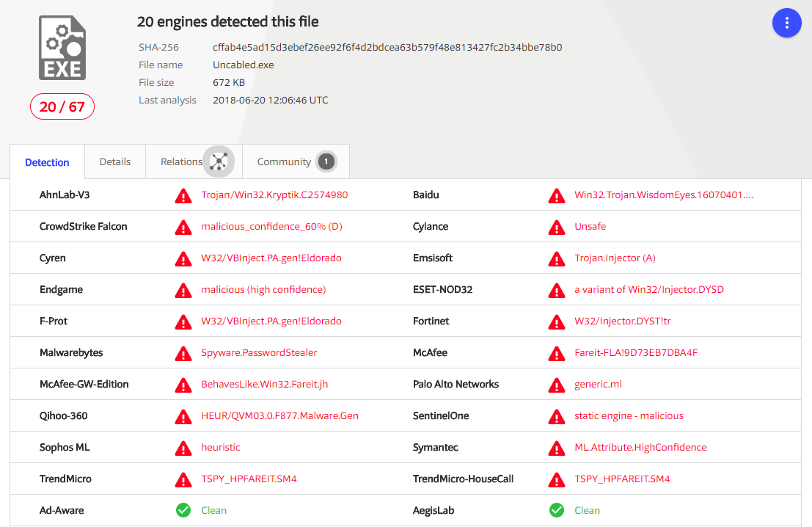This screenshot has height=527, width=812.
Task: Click the warning icon for Malwarebytes
Action: (x=183, y=353)
